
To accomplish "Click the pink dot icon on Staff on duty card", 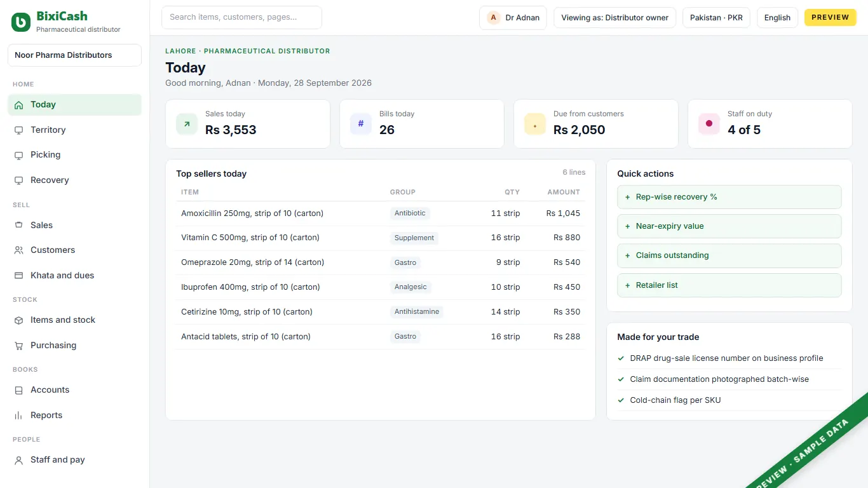I will [x=709, y=124].
